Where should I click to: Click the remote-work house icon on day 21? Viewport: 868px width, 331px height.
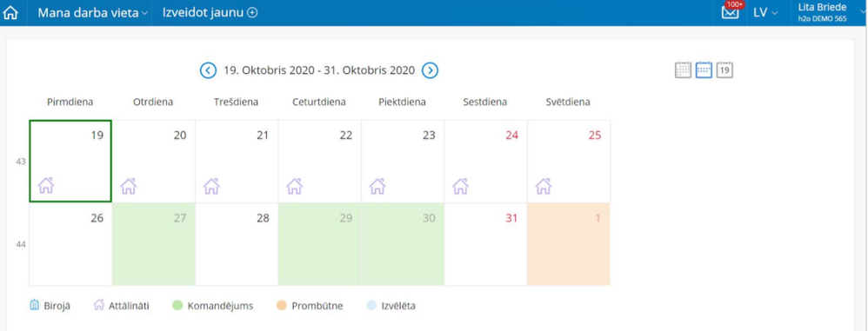pos(211,186)
